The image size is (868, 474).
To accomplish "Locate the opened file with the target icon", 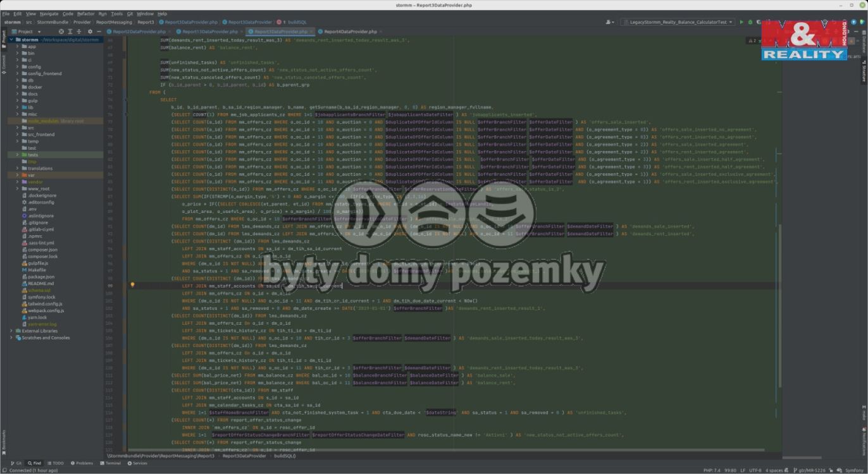I will (61, 31).
